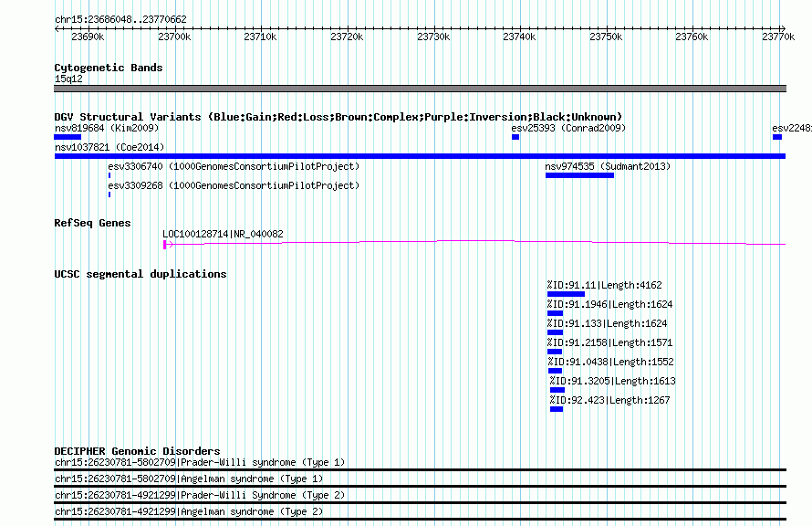This screenshot has width=812, height=526.
Task: Click the partially visible esv2248 variant bar
Action: 776,137
